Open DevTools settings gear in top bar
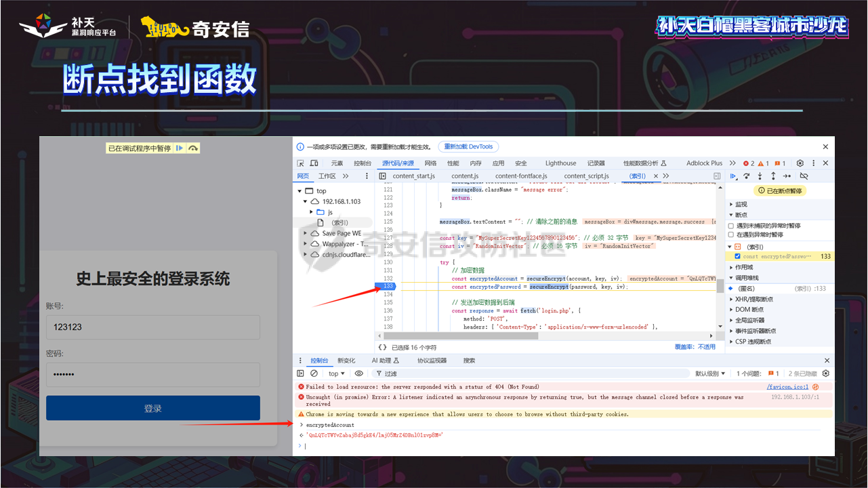 pos(800,163)
